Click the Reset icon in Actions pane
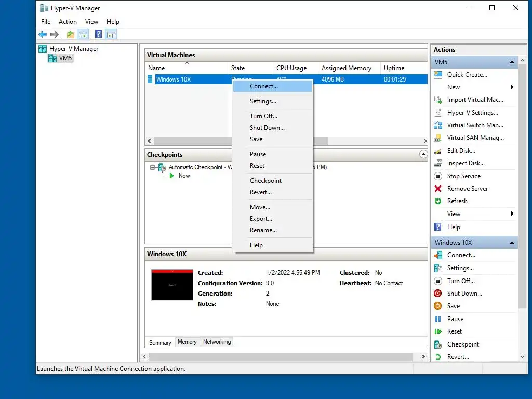 pos(438,331)
